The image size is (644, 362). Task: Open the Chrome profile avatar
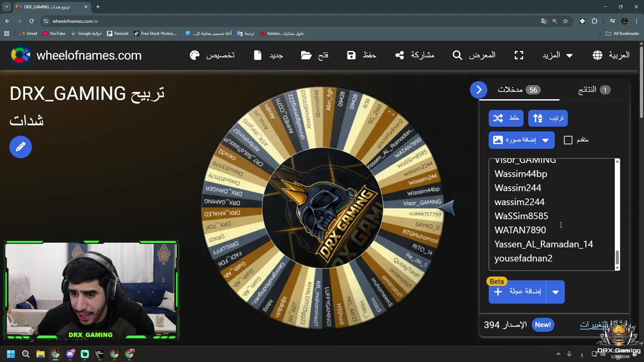pos(624,21)
